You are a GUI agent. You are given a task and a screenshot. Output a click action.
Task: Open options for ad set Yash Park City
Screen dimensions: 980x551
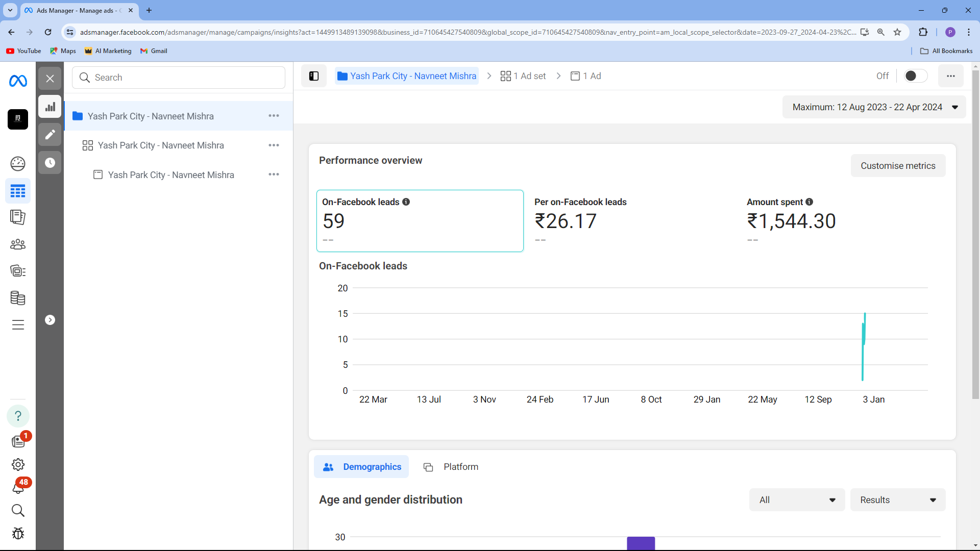(x=274, y=145)
